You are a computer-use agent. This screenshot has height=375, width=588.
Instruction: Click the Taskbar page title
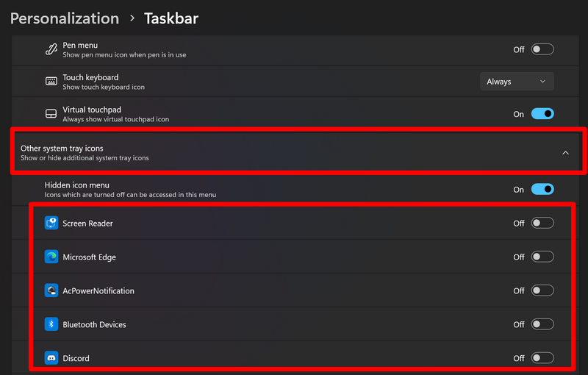point(171,18)
